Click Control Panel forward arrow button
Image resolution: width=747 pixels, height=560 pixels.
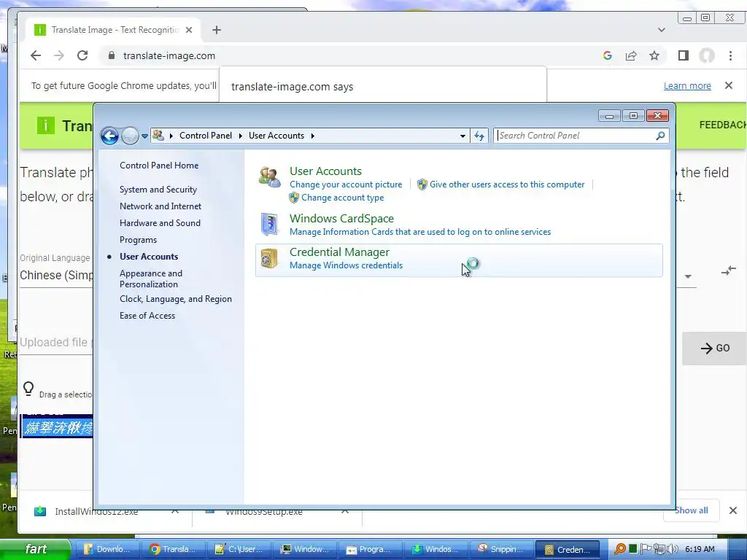click(130, 136)
